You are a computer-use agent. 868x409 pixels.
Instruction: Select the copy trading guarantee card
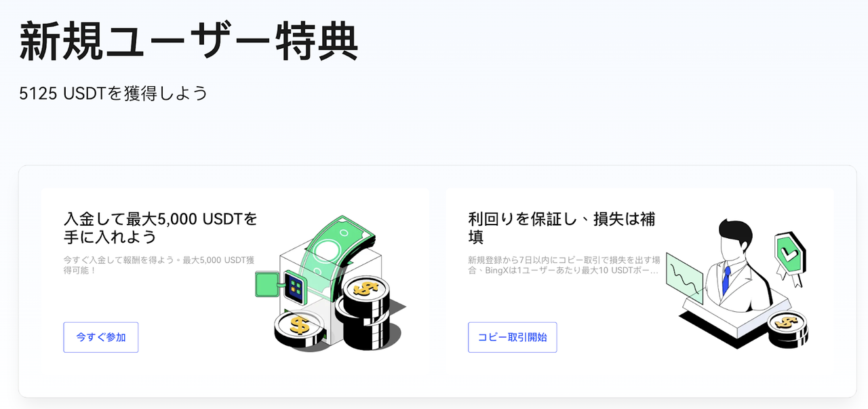pos(640,279)
